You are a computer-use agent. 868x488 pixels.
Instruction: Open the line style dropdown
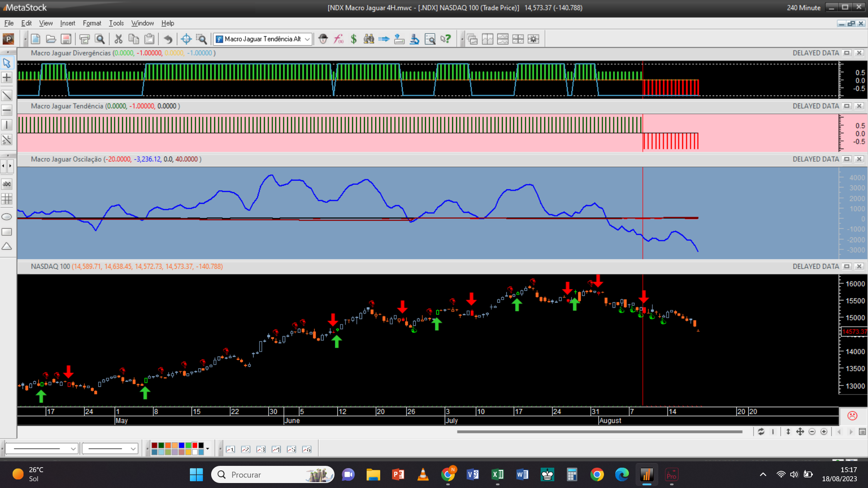[73, 449]
